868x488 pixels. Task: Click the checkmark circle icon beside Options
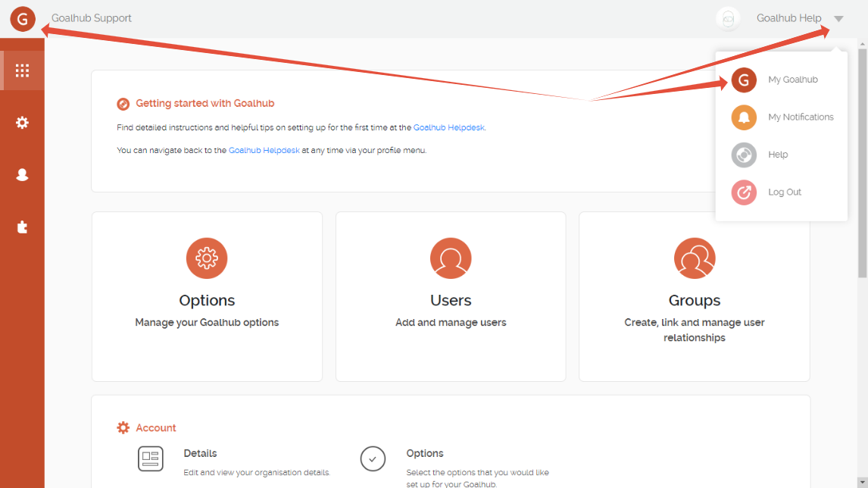pyautogui.click(x=373, y=458)
